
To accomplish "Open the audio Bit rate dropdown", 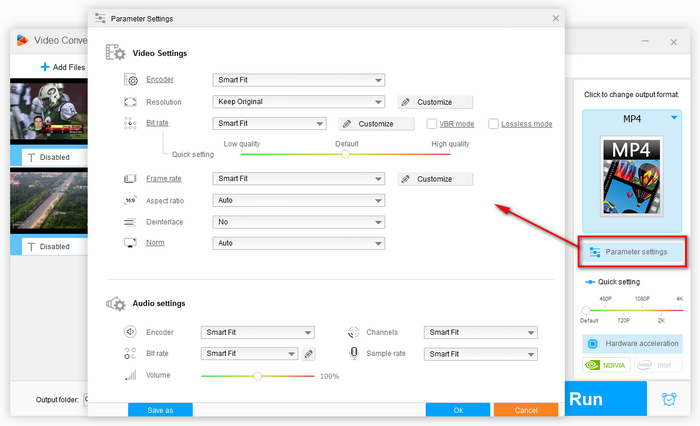I will (249, 354).
